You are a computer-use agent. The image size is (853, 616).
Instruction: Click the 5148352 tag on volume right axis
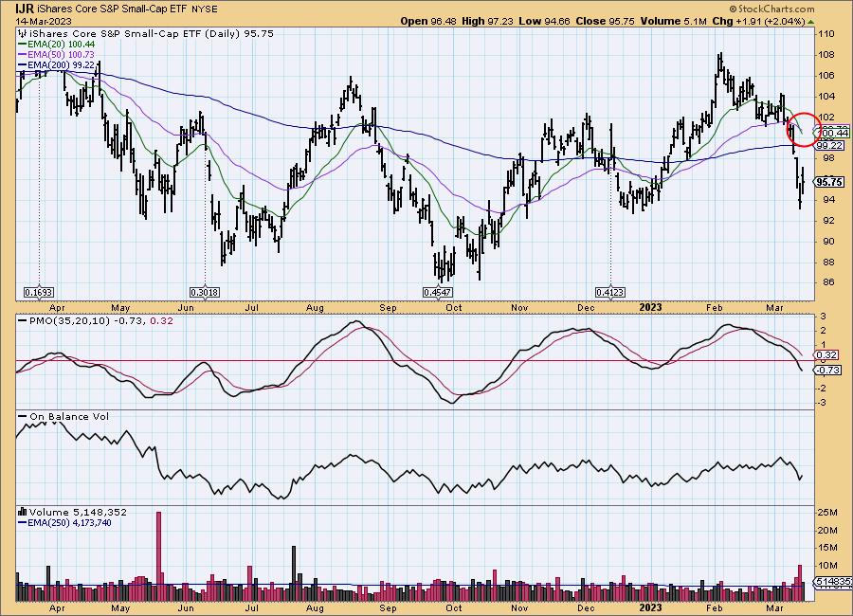coord(833,582)
